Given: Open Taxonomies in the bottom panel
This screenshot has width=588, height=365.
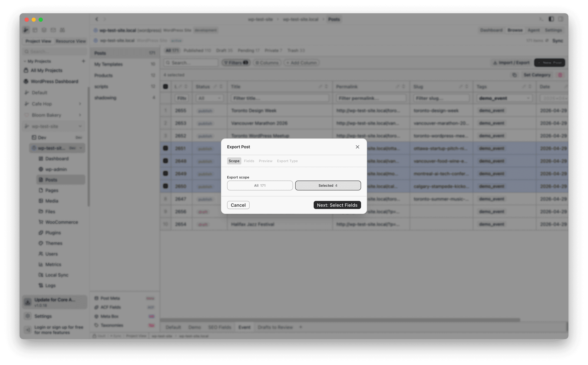Looking at the screenshot, I should tap(125, 325).
